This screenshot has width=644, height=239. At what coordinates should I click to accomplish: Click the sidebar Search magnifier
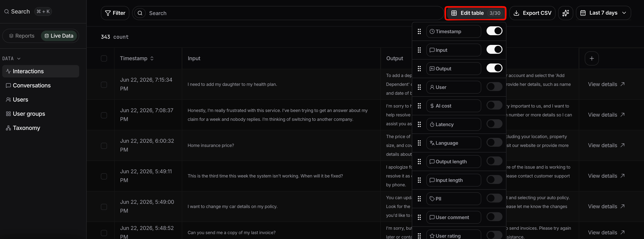(7, 12)
